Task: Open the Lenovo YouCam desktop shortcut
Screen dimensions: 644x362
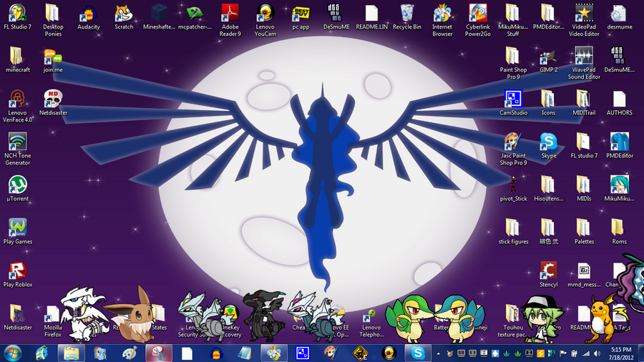Action: 265,21
